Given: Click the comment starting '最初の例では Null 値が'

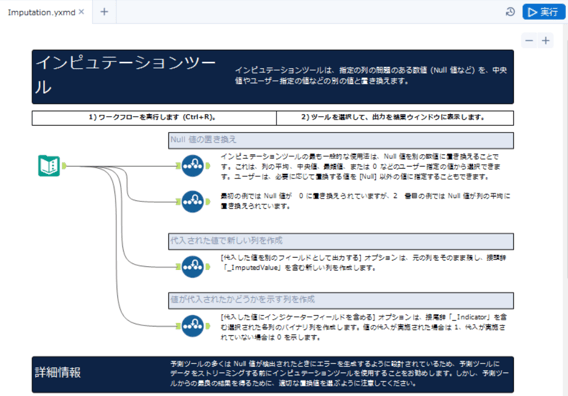Looking at the screenshot, I should pyautogui.click(x=365, y=201).
